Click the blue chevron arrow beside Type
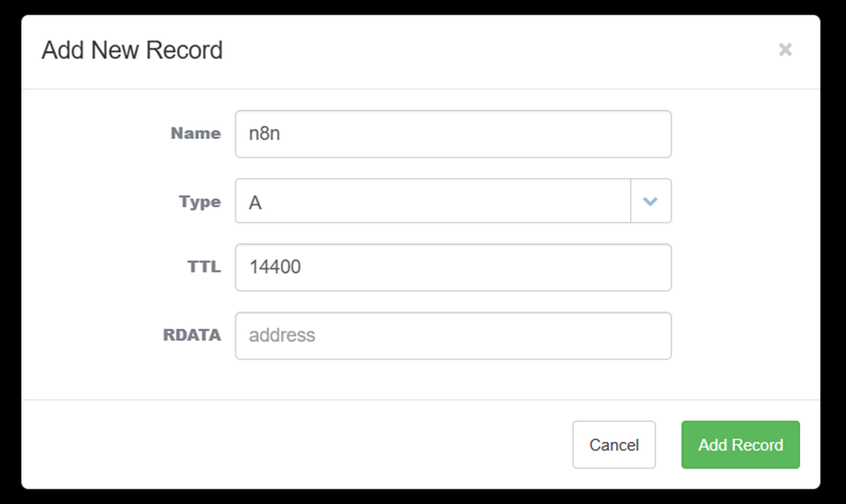 pyautogui.click(x=651, y=201)
